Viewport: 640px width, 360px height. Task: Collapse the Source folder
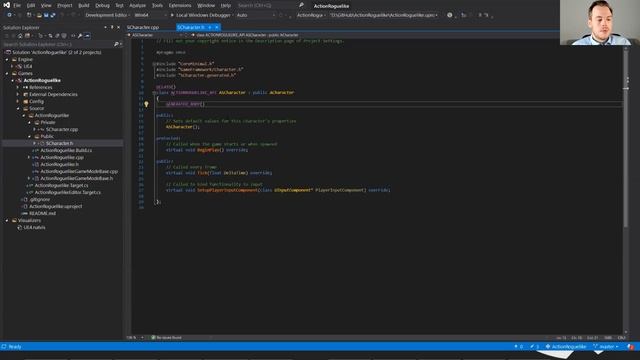(18, 109)
